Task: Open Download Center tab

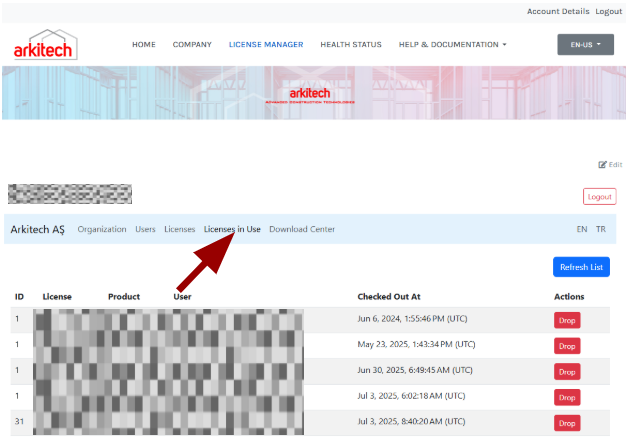Action: tap(302, 229)
